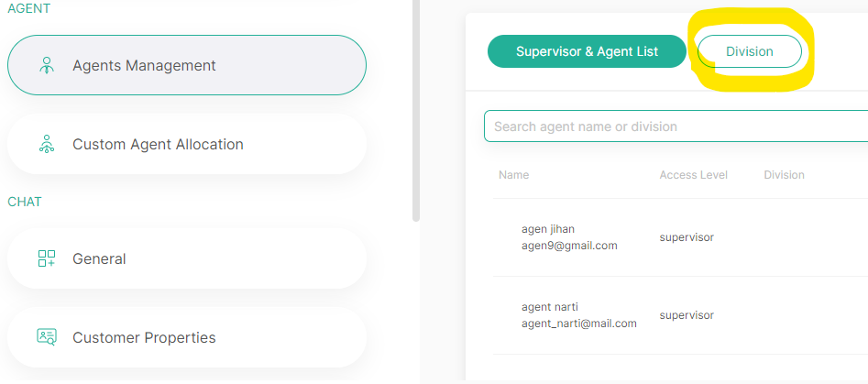Click the Agents Management person icon
The height and width of the screenshot is (384, 868).
click(x=47, y=65)
